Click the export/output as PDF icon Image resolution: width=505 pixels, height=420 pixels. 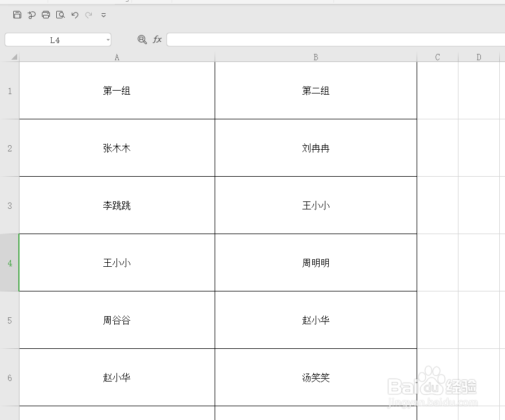[x=32, y=15]
